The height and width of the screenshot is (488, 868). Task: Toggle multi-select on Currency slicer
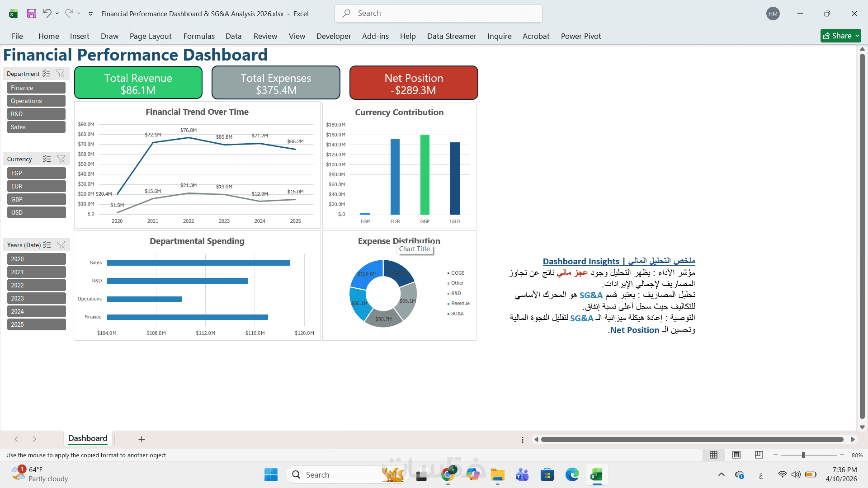(47, 159)
